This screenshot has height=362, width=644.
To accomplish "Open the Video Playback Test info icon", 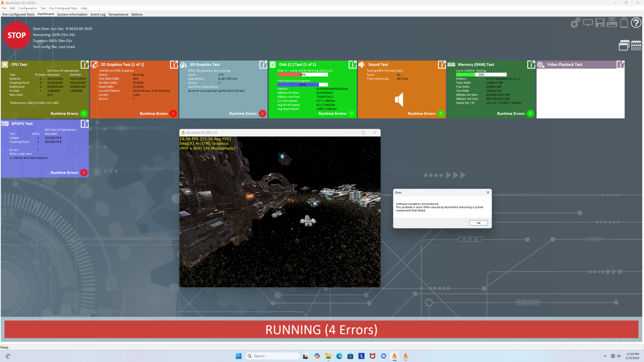I will pyautogui.click(x=620, y=65).
